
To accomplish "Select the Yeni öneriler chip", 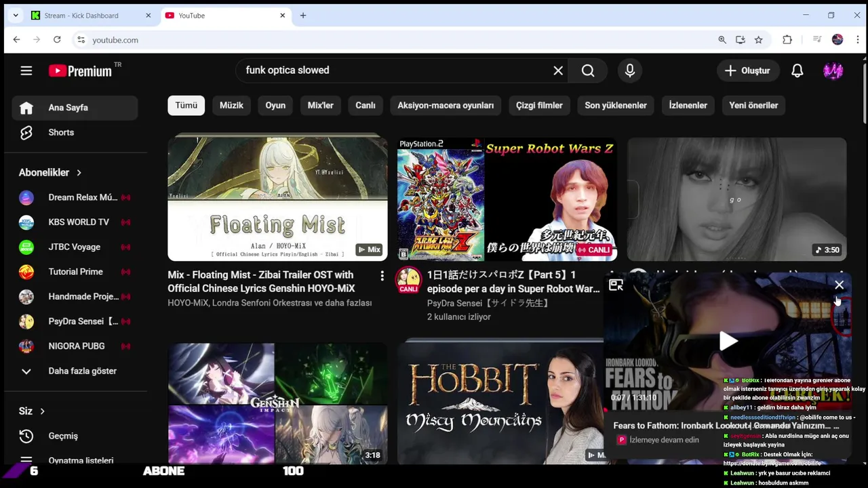I will pos(753,105).
